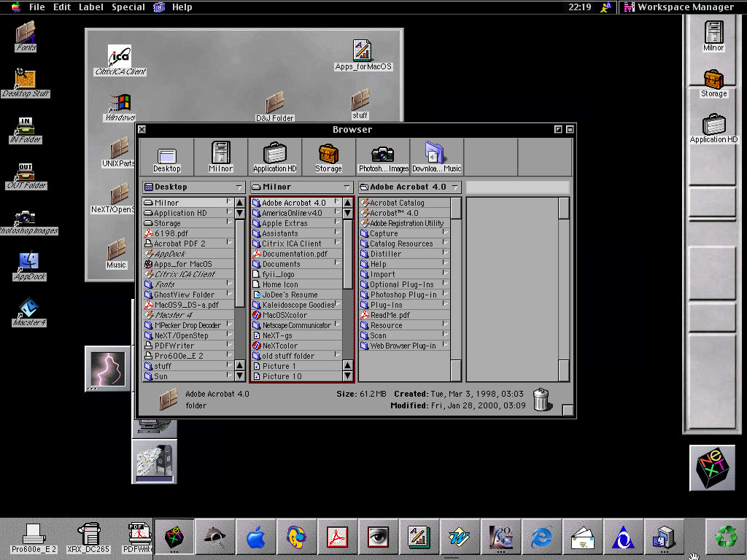
Task: Click the Milnor disk in the right-side dock
Action: (x=713, y=36)
